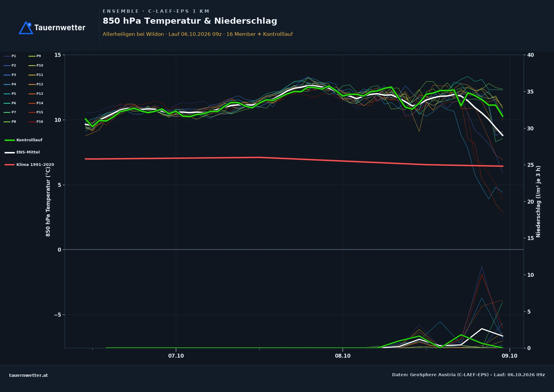Click the ENS-Mittel legend entry
Screen dimensions: 554x392
pos(22,152)
